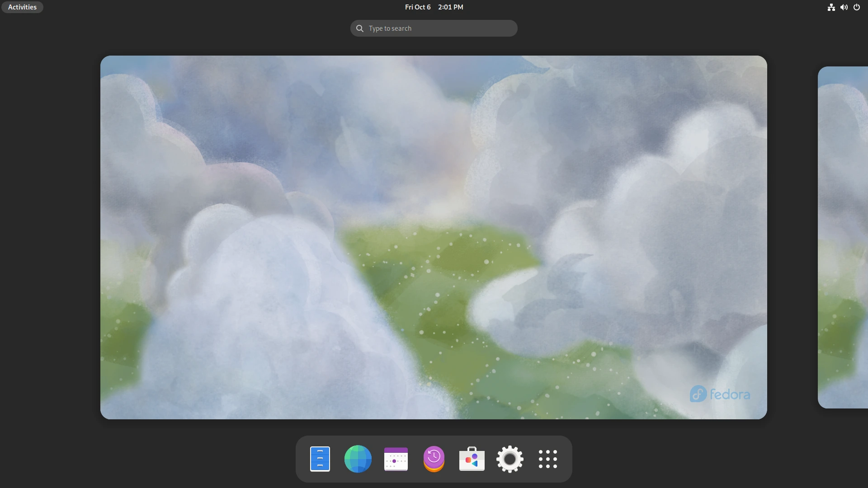Open the GNOME Software app store

click(472, 459)
